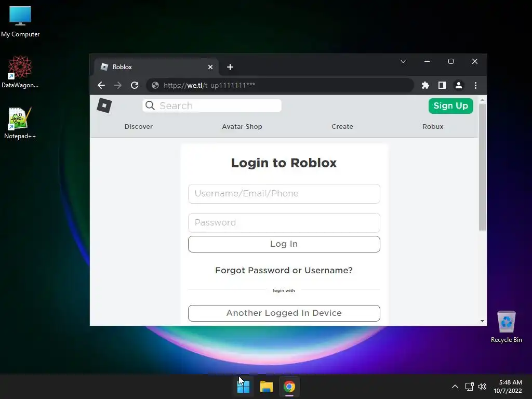Click the scrollbar up arrow
This screenshot has height=399, width=532.
pos(482,100)
